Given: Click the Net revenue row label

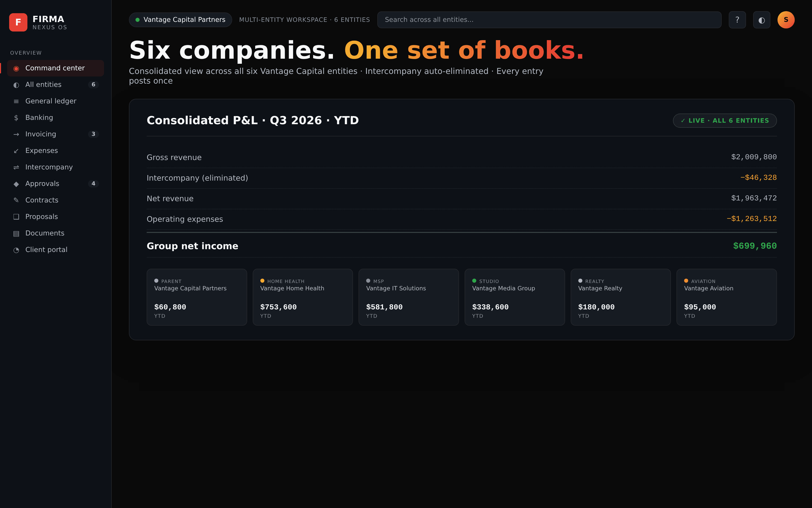Looking at the screenshot, I should pyautogui.click(x=170, y=199).
